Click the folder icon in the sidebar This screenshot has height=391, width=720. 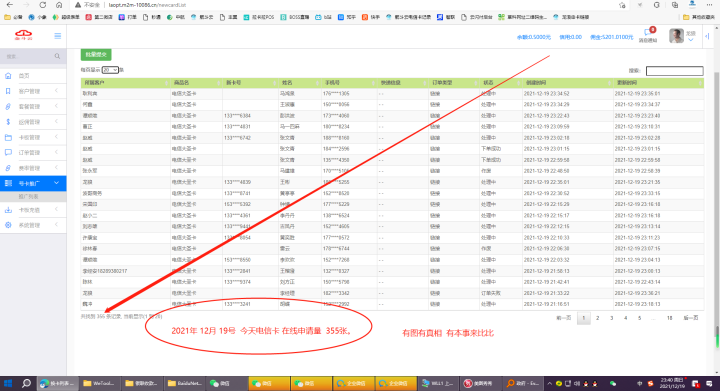8,137
